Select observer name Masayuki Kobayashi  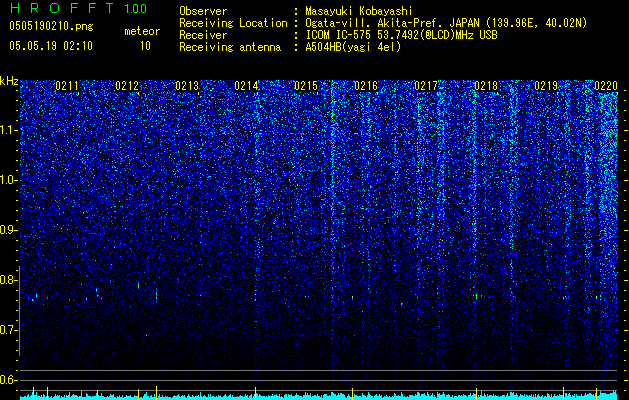359,11
